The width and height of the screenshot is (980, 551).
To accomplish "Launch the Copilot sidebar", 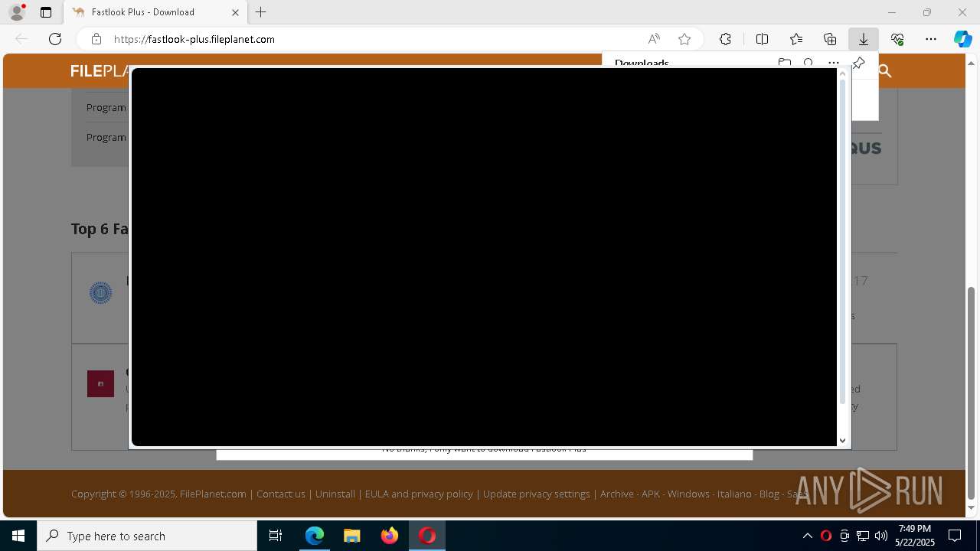I will (x=962, y=39).
